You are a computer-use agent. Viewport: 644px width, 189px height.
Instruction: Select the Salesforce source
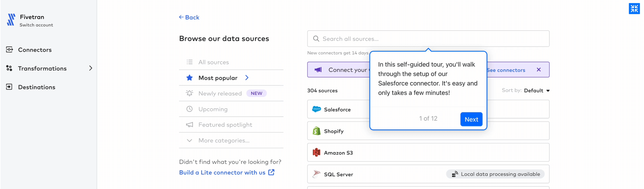(428, 109)
